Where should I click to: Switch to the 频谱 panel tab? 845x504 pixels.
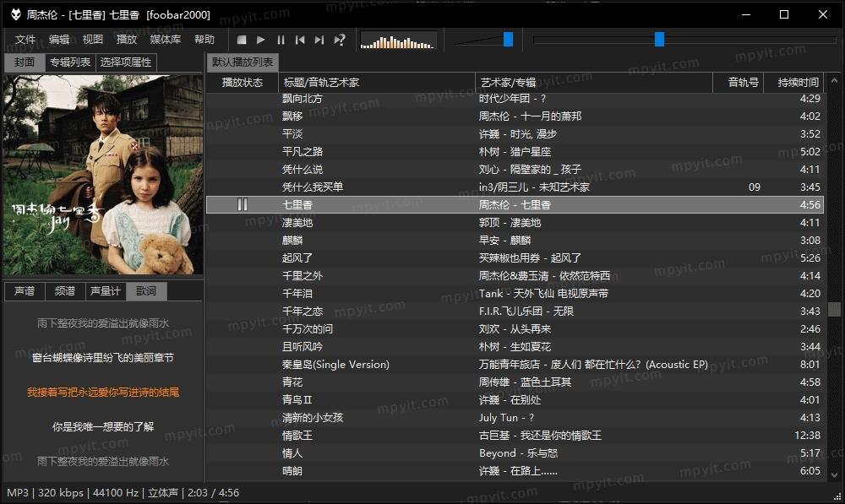[63, 291]
